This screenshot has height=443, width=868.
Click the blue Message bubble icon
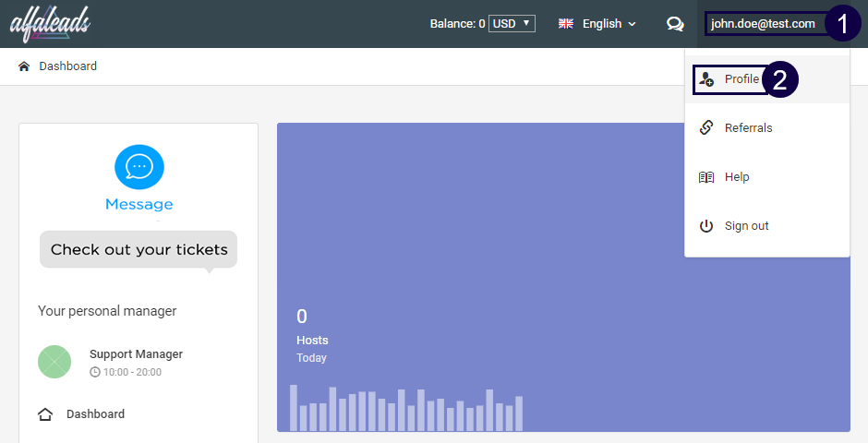point(139,167)
